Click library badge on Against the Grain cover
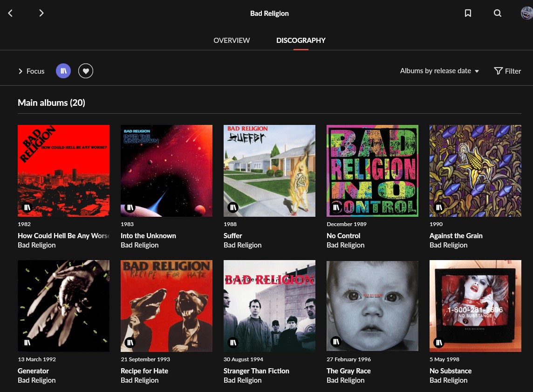 click(x=439, y=207)
